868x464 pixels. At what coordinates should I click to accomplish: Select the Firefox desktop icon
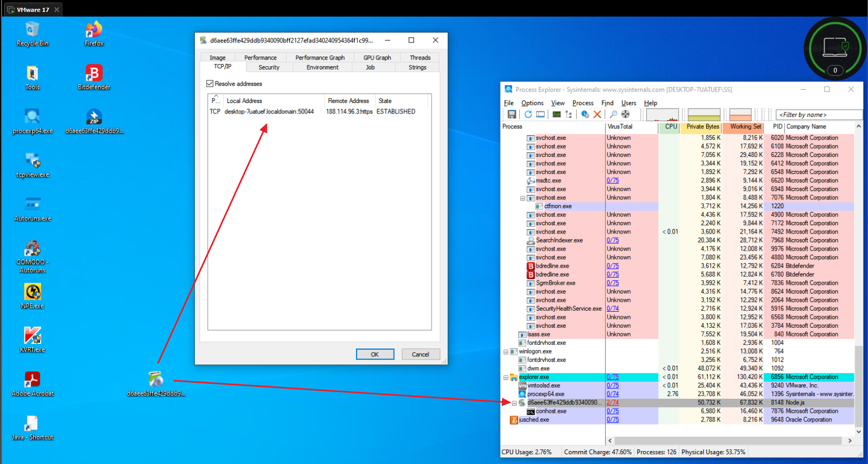point(94,34)
